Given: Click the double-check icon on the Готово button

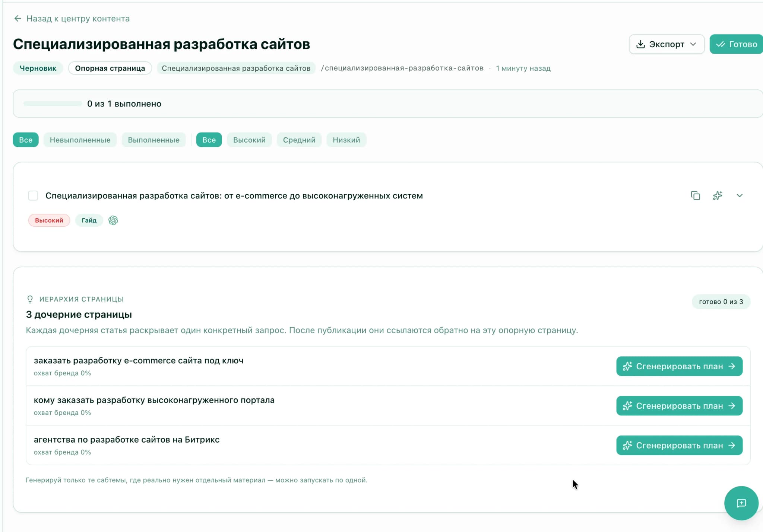Looking at the screenshot, I should click(x=721, y=44).
